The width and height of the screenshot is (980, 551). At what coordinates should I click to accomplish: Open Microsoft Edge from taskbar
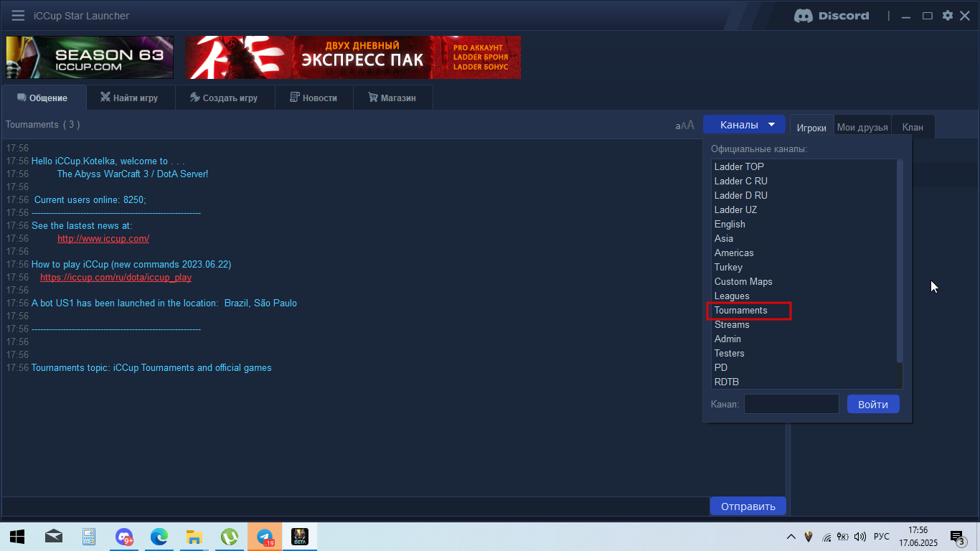(159, 537)
